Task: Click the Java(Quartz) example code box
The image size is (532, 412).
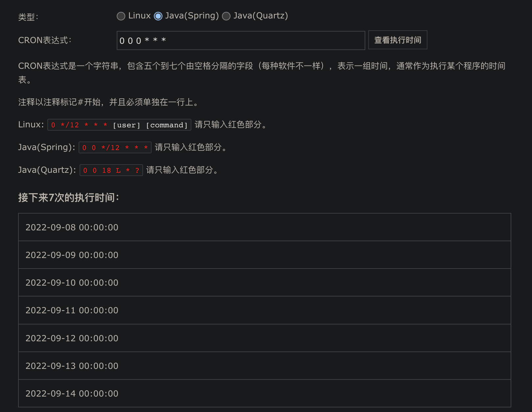Action: click(111, 170)
